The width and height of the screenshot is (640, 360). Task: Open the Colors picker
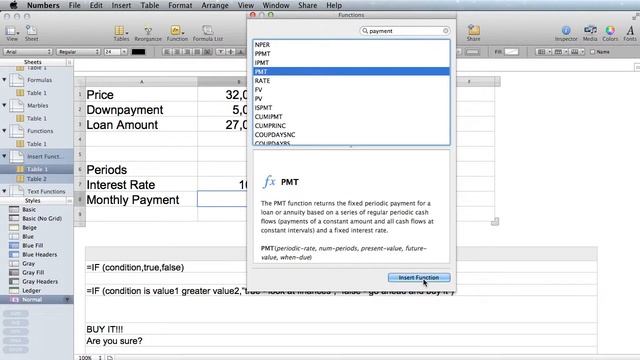tap(610, 33)
